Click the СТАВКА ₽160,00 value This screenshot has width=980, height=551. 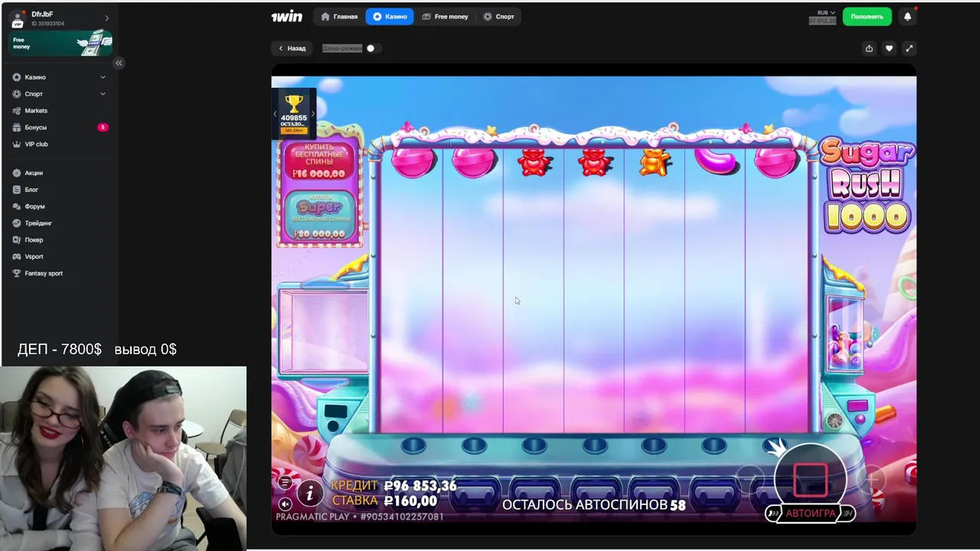pos(410,501)
